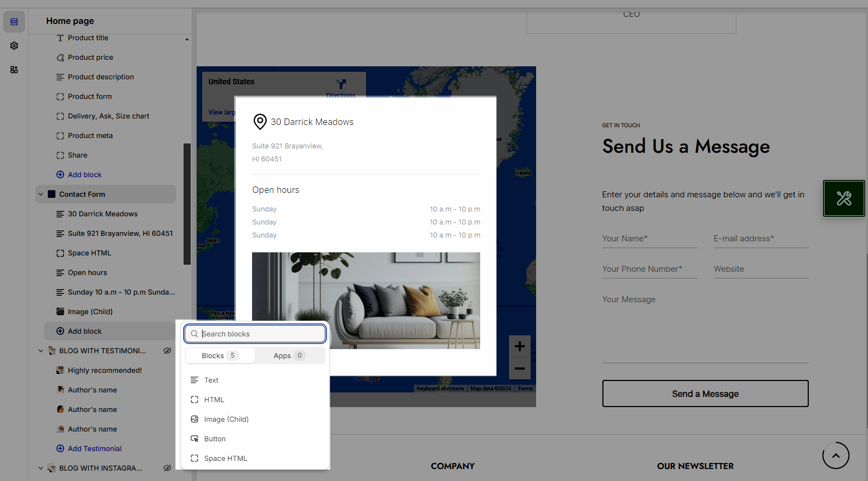Open the green tools widget
The image size is (868, 481).
coord(844,198)
